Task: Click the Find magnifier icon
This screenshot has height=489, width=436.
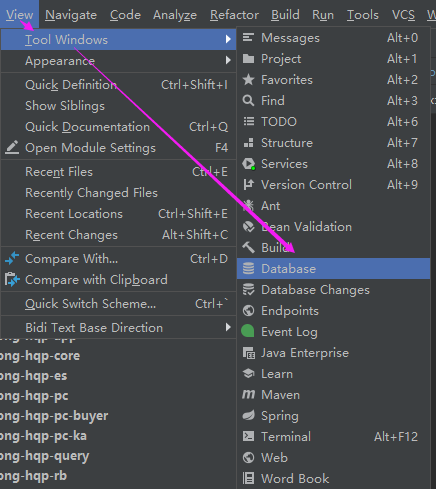Action: pyautogui.click(x=248, y=101)
